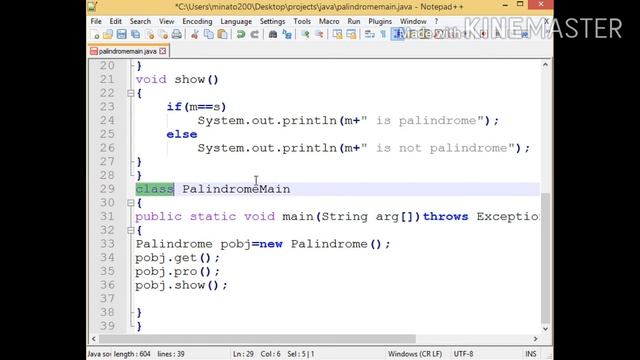Screen dimensions: 640x360
Task: Open the ? help menu
Action: [x=436, y=21]
